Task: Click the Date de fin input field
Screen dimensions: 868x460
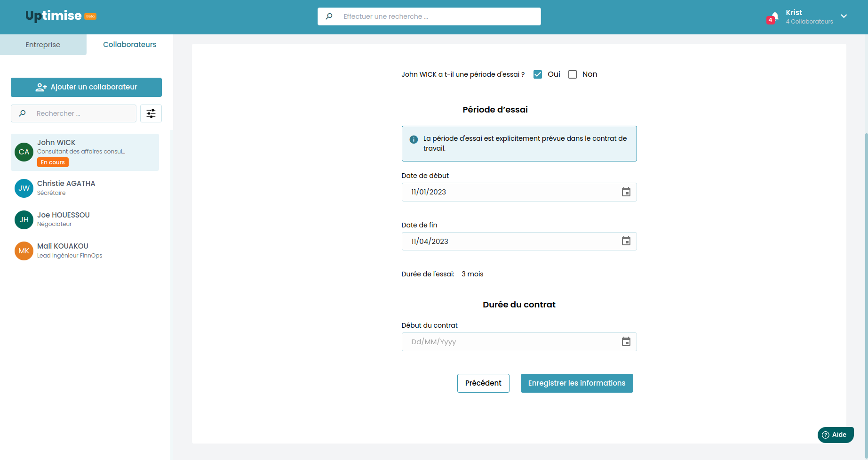Action: pyautogui.click(x=519, y=241)
